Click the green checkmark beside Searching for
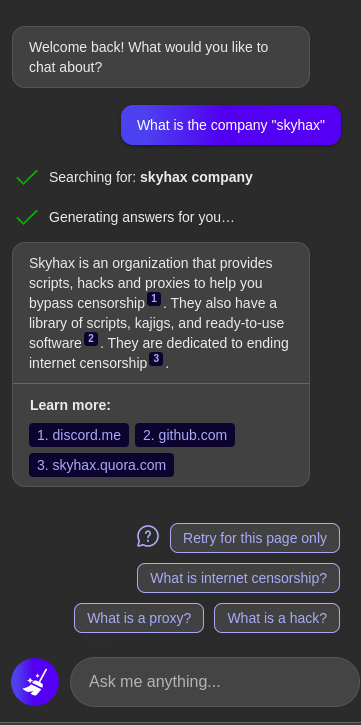The width and height of the screenshot is (361, 725). (27, 178)
